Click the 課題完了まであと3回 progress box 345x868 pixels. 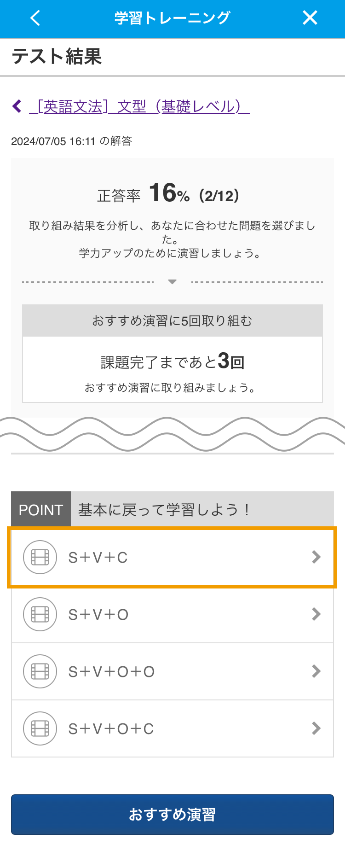(172, 370)
